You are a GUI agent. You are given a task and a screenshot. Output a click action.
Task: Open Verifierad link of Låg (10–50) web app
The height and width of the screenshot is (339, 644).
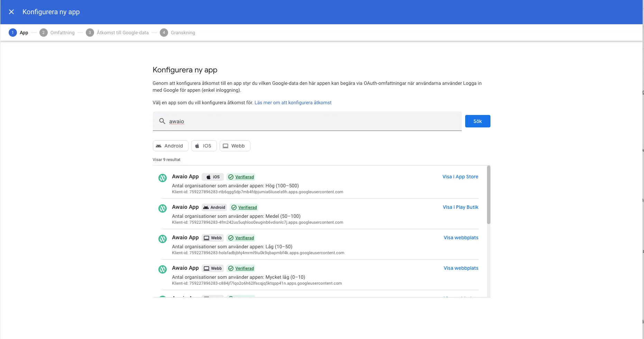point(245,238)
